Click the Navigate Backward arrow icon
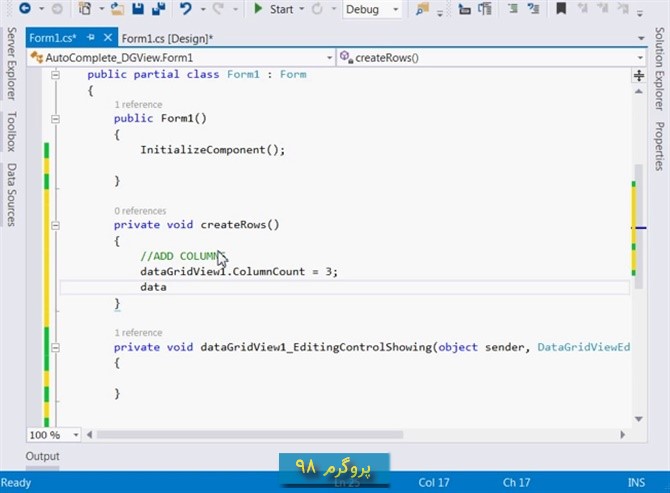The width and height of the screenshot is (670, 493). (x=25, y=8)
